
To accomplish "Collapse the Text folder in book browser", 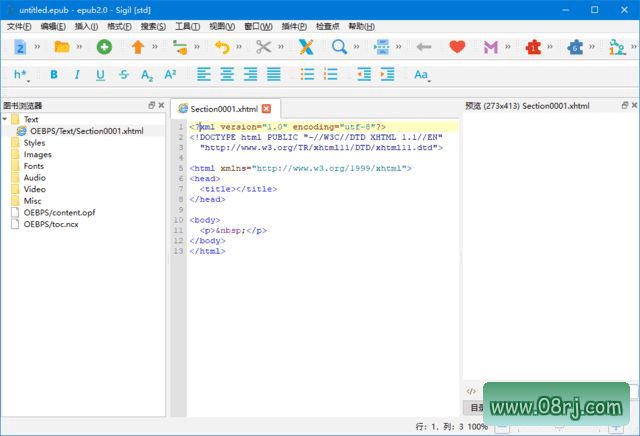I will 6,119.
